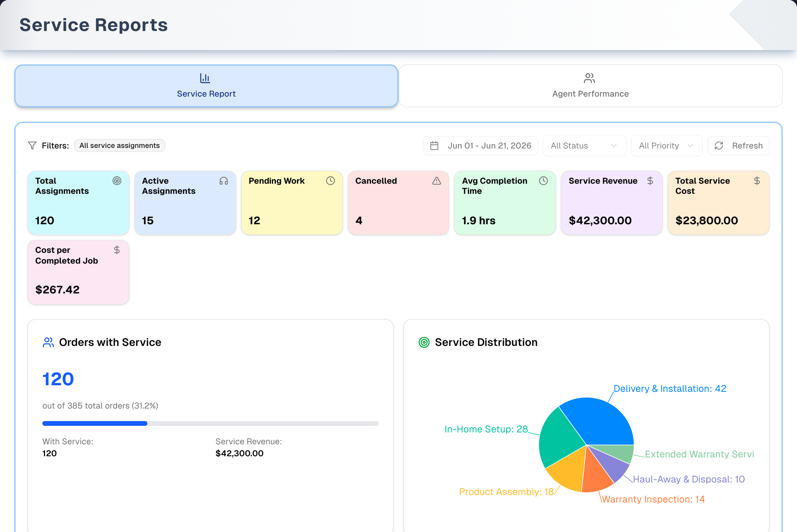Click the text out of 385 total orders (31.2%)

[100, 406]
